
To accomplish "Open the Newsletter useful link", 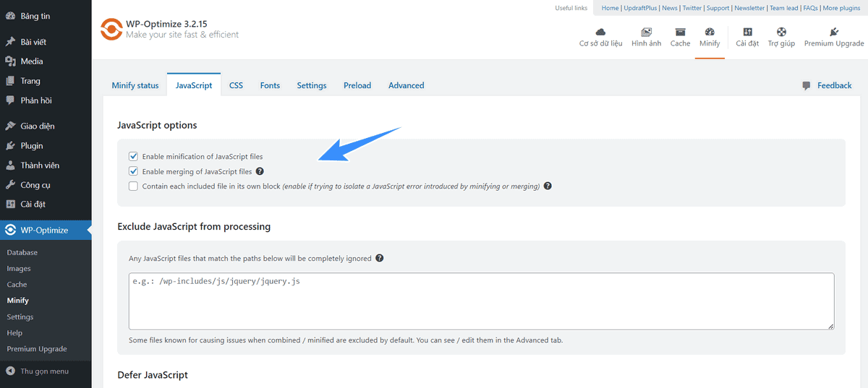I will pos(749,8).
